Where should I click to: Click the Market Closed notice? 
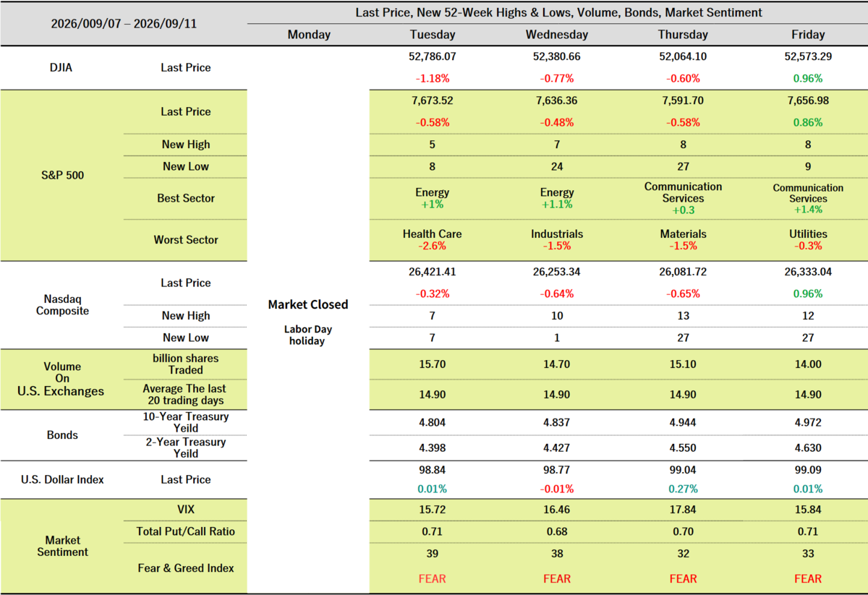(x=308, y=304)
